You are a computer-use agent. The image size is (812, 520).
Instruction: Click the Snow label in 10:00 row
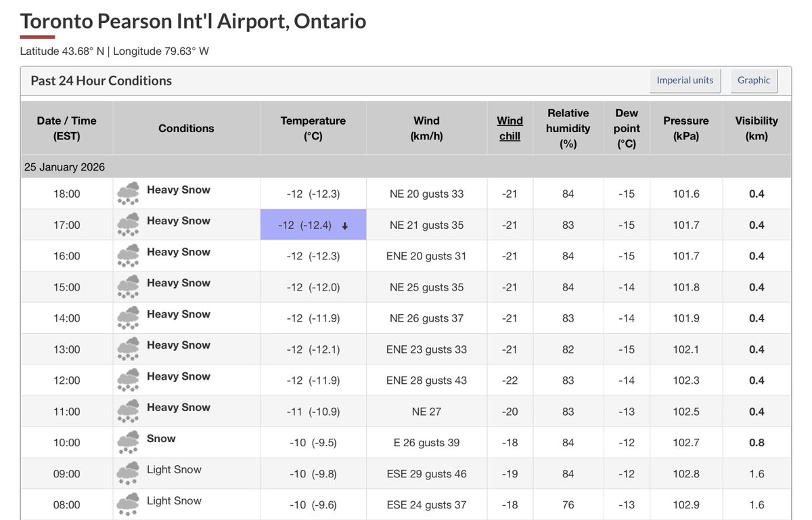[161, 439]
